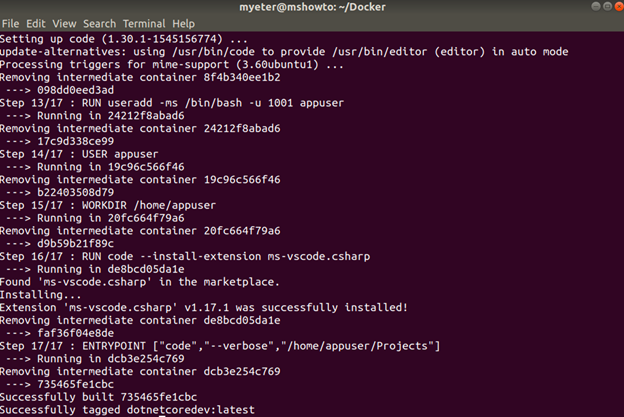This screenshot has width=624, height=417.
Task: Open the View menu
Action: (x=64, y=24)
